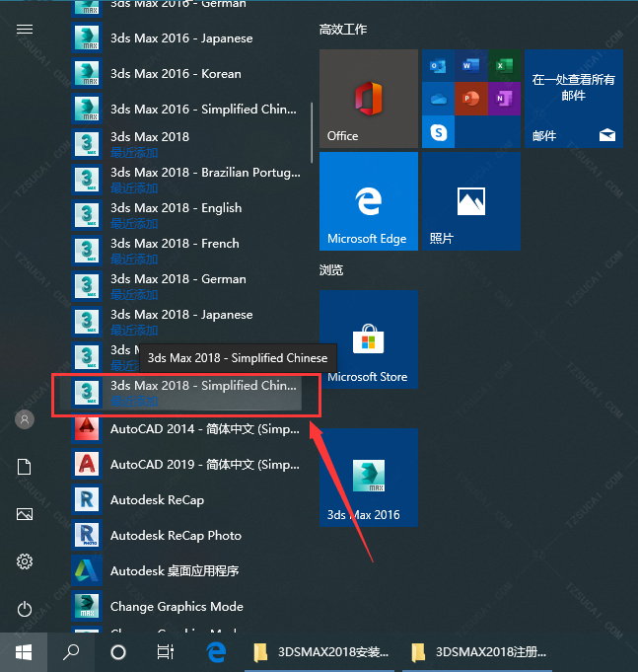Open 3ds Max 2016 - Simplified Chinese entry

click(x=186, y=110)
